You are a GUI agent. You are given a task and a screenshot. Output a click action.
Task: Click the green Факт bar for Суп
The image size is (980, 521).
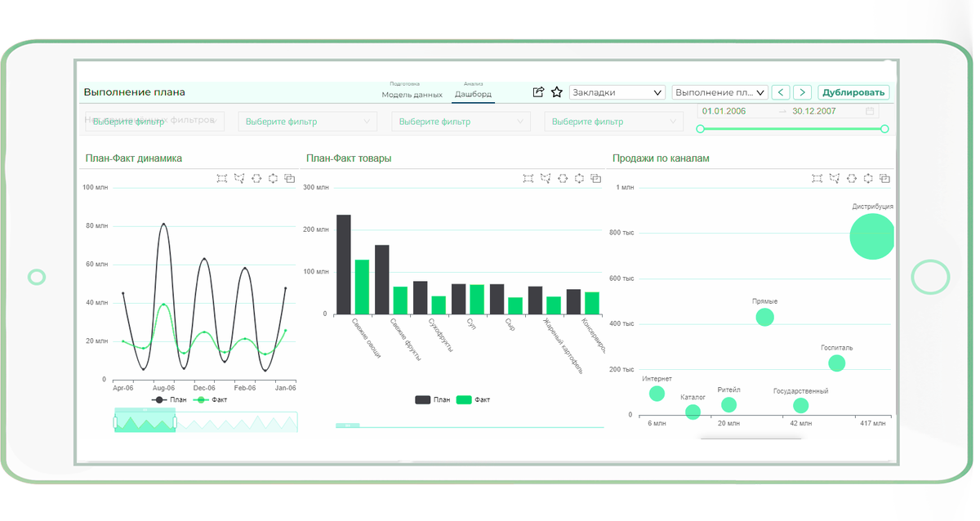click(x=477, y=300)
